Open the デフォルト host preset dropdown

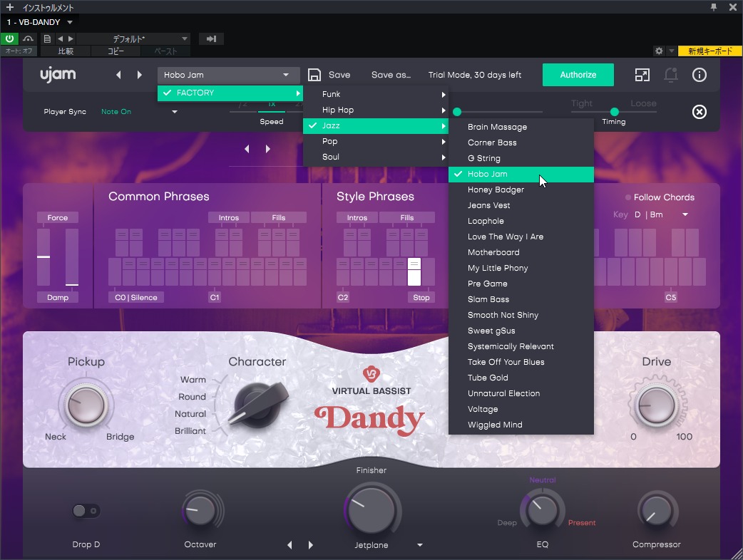pos(133,38)
